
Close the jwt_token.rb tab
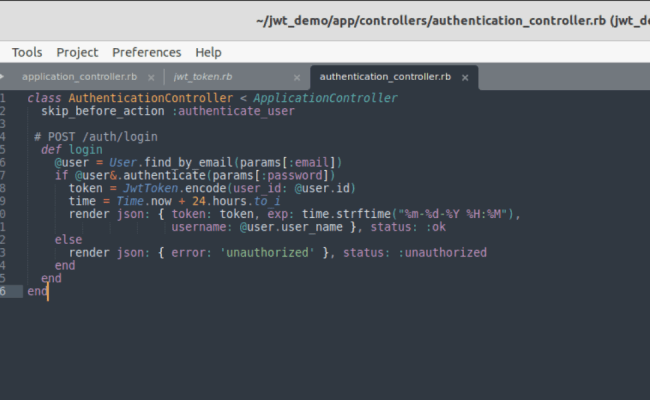297,78
